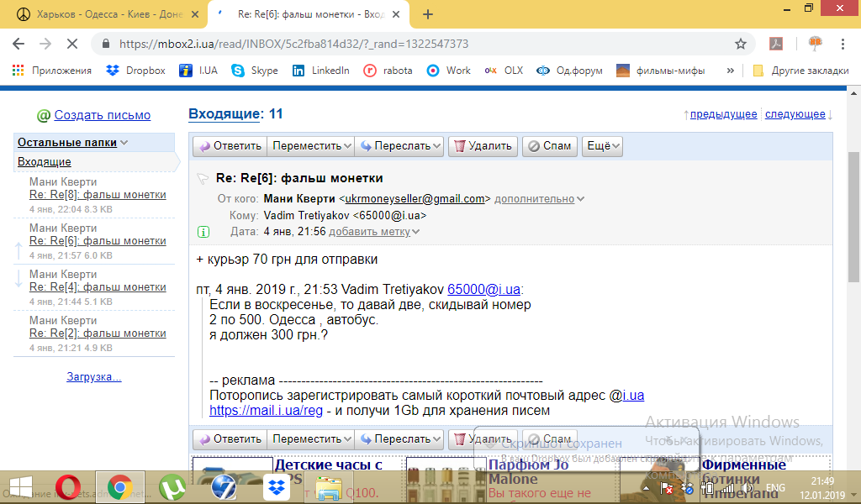Open the Ещё dropdown menu
Screen dimensions: 861x504
pyautogui.click(x=602, y=146)
